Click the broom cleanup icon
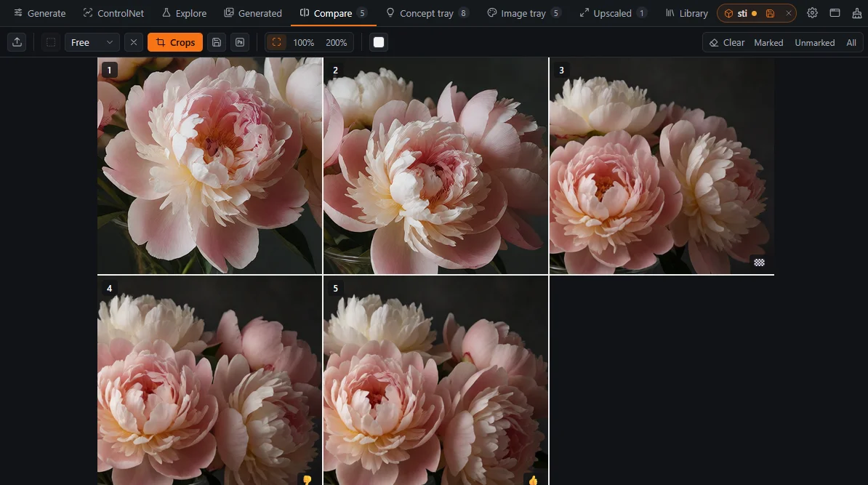The width and height of the screenshot is (868, 485). 857,13
